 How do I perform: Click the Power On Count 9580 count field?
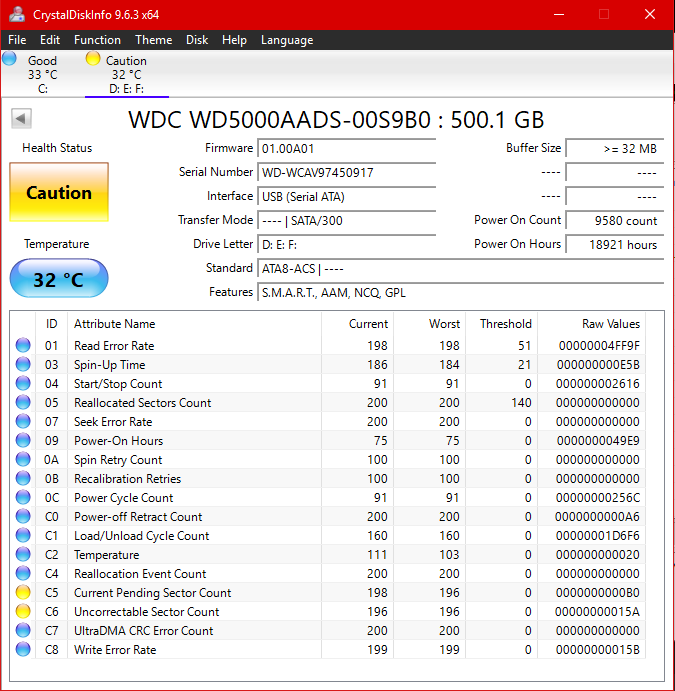coord(615,220)
